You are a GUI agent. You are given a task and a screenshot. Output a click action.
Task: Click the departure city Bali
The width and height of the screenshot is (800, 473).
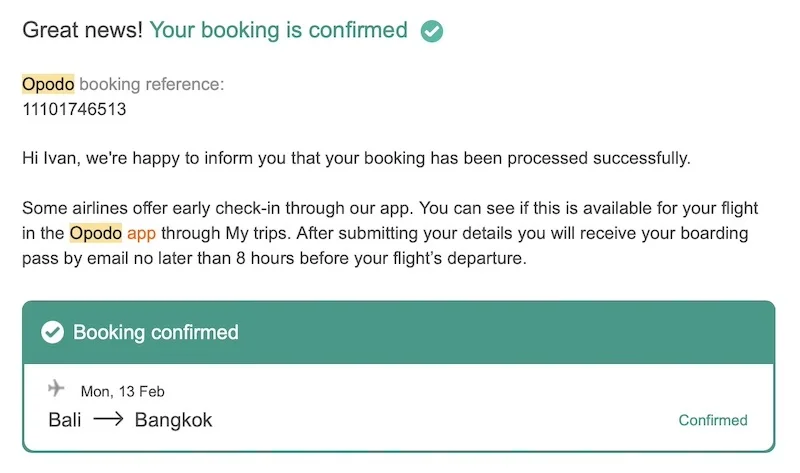click(65, 420)
